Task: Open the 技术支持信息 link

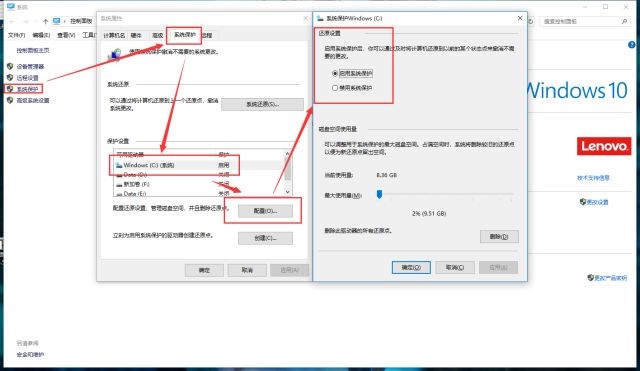Action: [593, 178]
